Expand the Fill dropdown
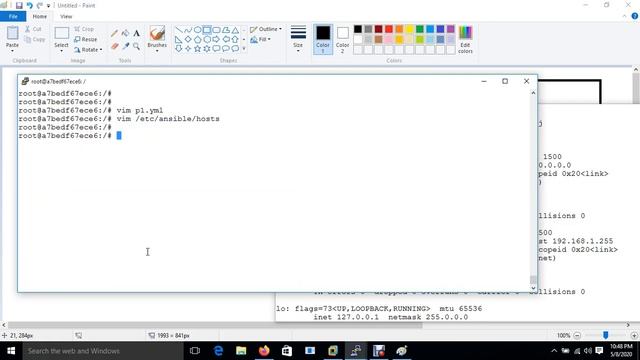This screenshot has width=640, height=360. click(x=260, y=40)
